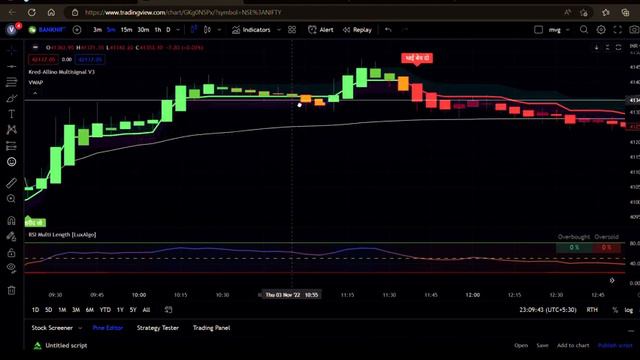This screenshot has height=360, width=640.
Task: Toggle percent scale mode
Action: (x=615, y=310)
